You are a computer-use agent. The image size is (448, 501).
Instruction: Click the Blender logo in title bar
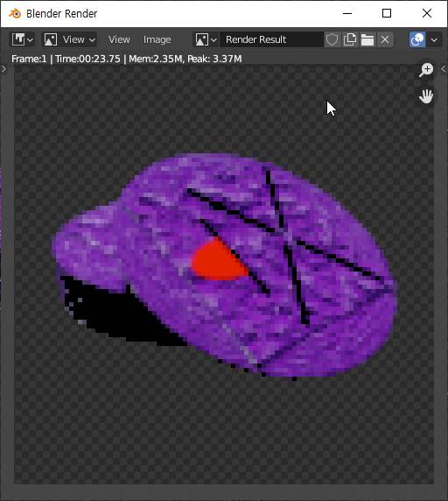pyautogui.click(x=15, y=13)
